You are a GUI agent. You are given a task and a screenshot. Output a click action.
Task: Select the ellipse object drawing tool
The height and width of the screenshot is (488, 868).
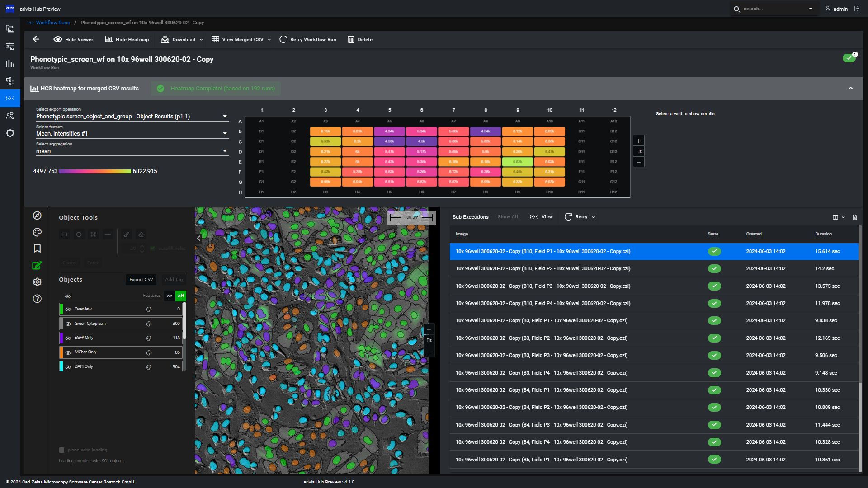click(x=79, y=235)
